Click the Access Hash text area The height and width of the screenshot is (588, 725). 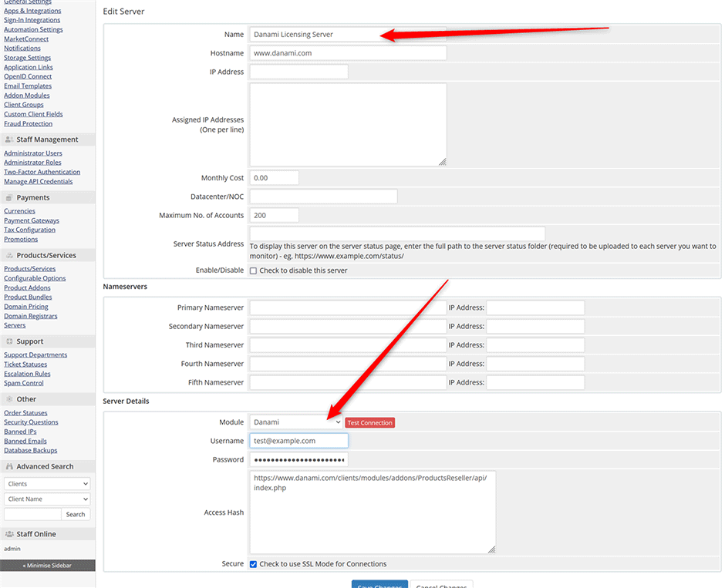click(x=373, y=512)
